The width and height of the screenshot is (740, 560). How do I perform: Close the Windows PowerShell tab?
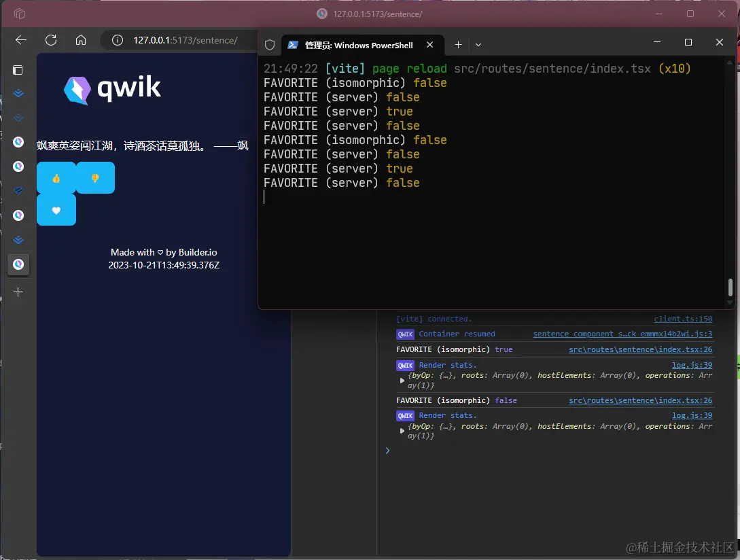tap(430, 45)
